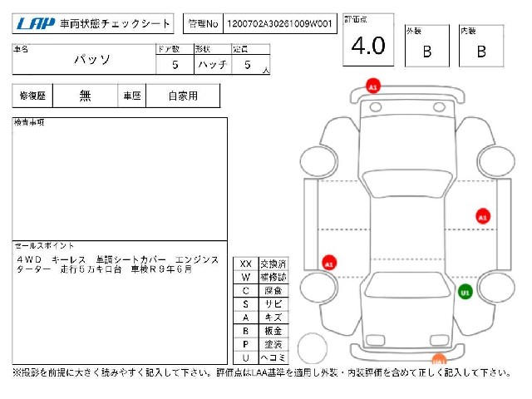Click the front left wheel on diagram
This screenshot has width=532, height=399.
pyautogui.click(x=318, y=161)
